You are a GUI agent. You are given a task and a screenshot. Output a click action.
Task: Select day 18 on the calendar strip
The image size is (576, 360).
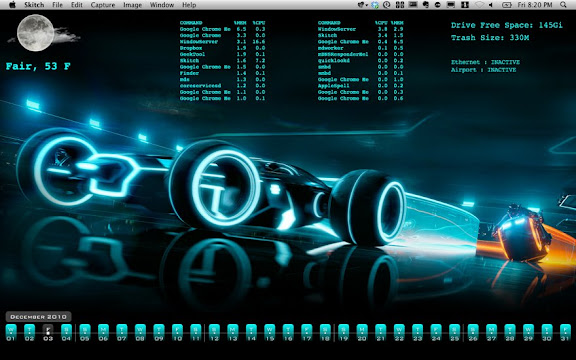point(325,333)
